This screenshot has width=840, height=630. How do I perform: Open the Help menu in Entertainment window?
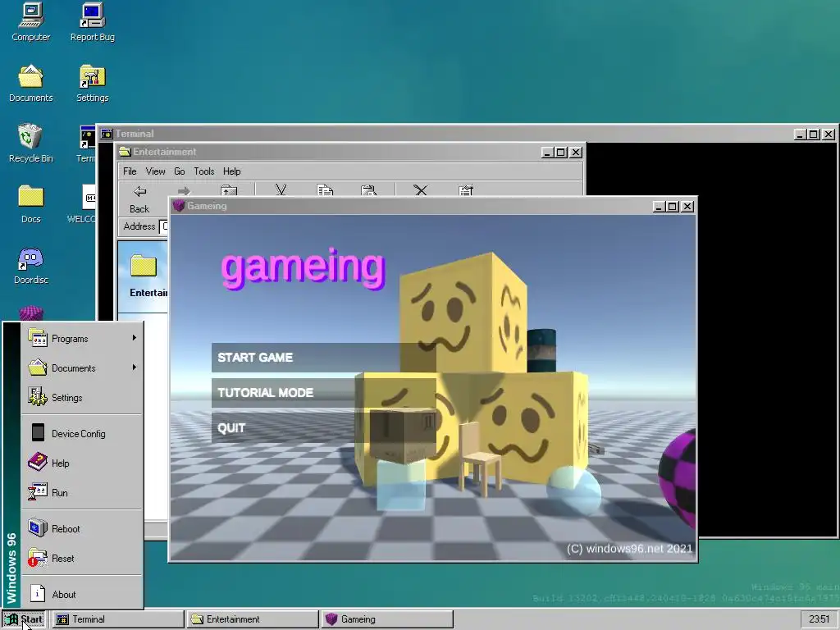click(x=232, y=171)
